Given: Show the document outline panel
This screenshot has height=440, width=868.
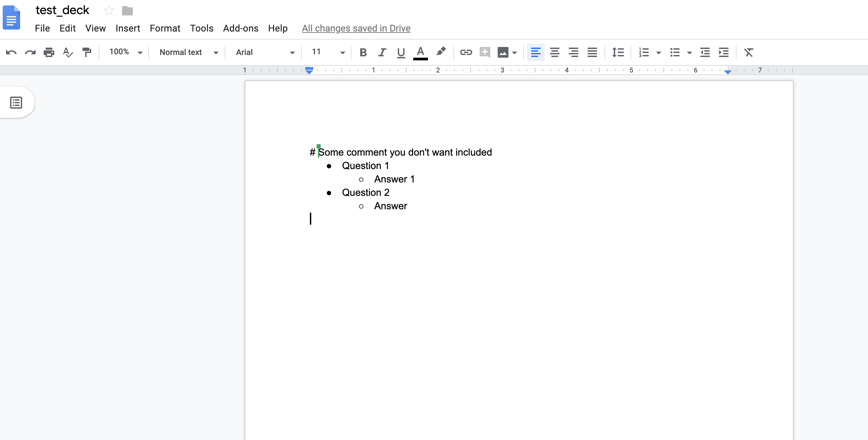Looking at the screenshot, I should [16, 102].
